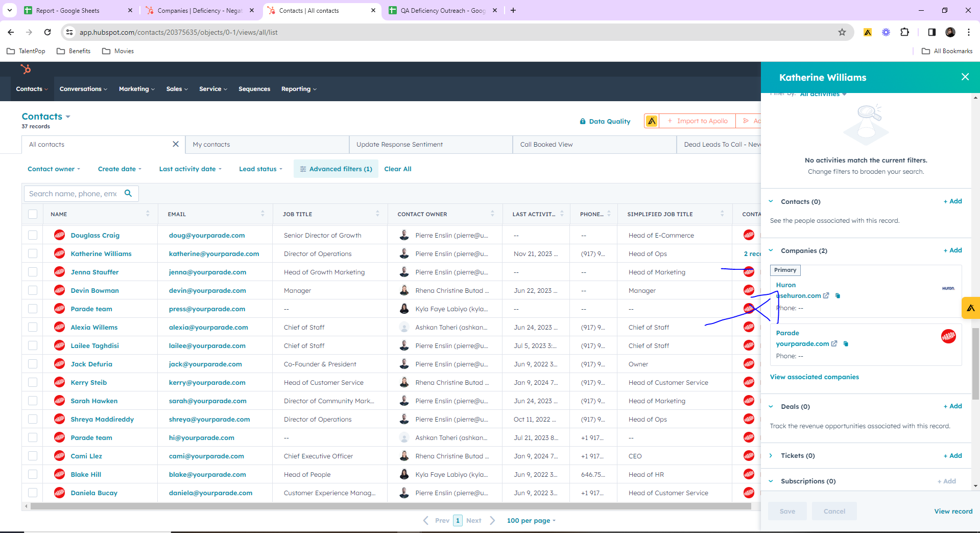Focus the Search name, phone, email field
980x533 pixels.
(x=73, y=193)
